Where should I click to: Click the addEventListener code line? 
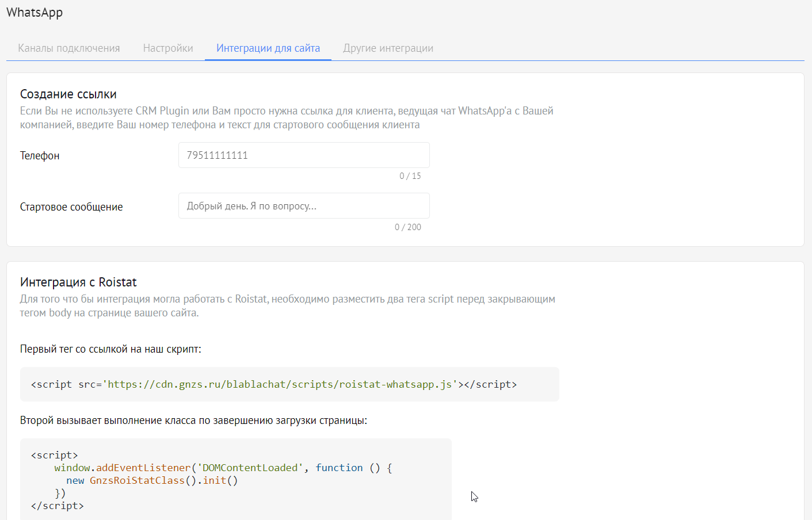click(223, 468)
